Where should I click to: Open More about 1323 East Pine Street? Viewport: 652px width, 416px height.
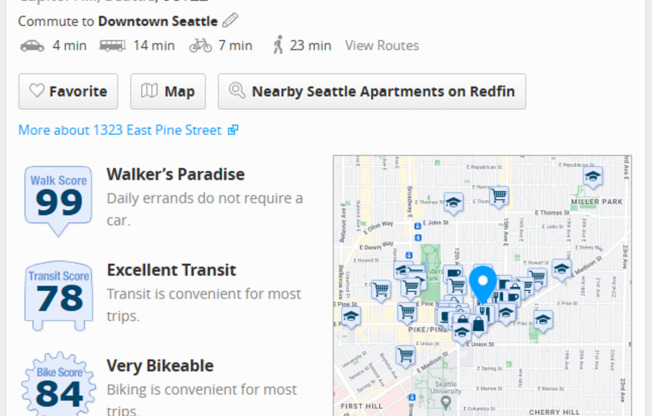pyautogui.click(x=128, y=130)
